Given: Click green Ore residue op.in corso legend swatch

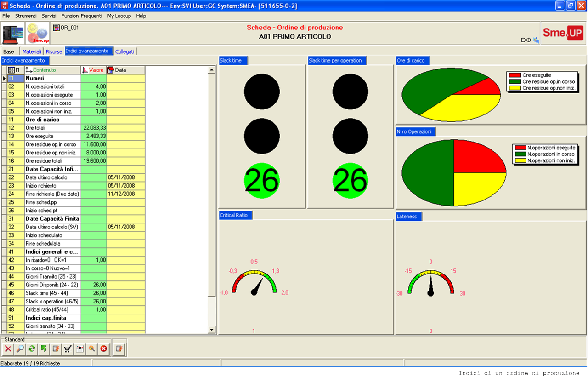Looking at the screenshot, I should click(x=514, y=81).
